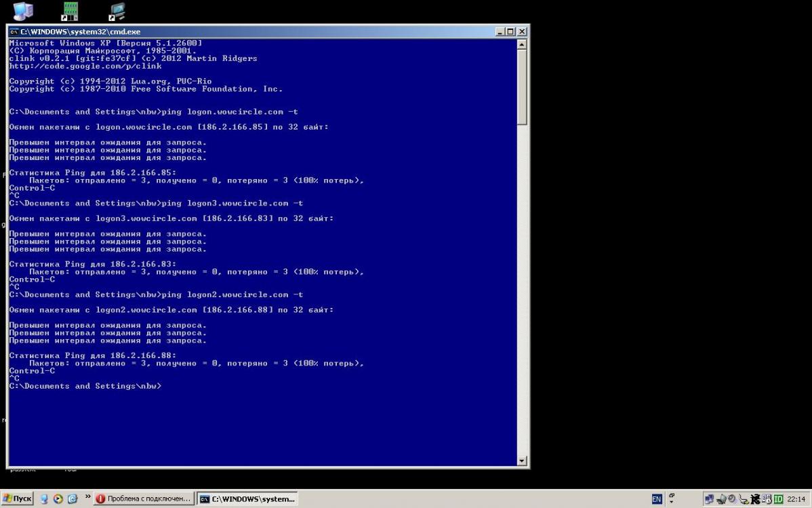The image size is (812, 508).
Task: Switch input language via EN indicator
Action: click(656, 499)
